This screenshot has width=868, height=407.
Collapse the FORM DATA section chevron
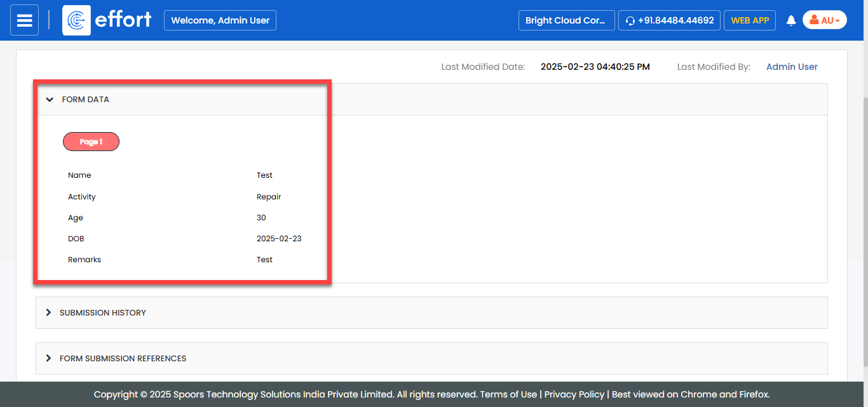point(50,100)
